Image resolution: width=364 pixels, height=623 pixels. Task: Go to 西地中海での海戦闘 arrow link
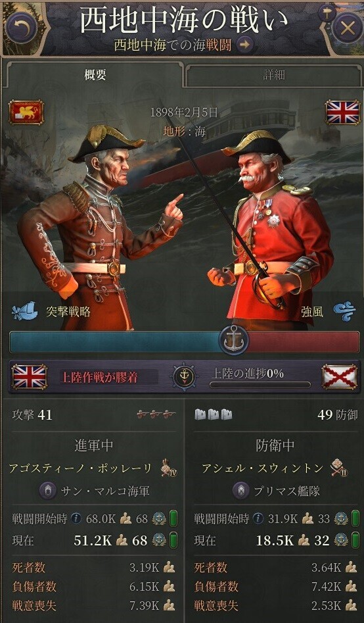(245, 45)
